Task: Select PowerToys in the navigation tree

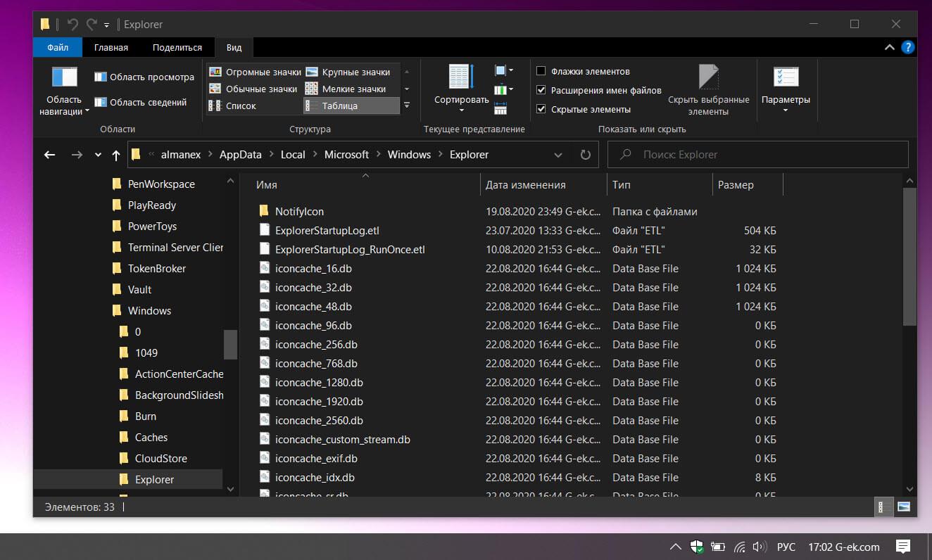Action: (x=152, y=226)
